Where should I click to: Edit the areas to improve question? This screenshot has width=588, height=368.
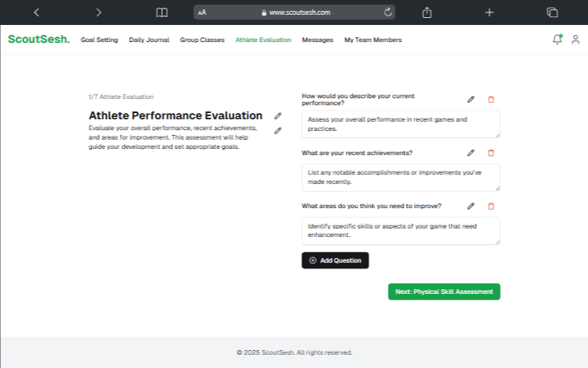(470, 206)
